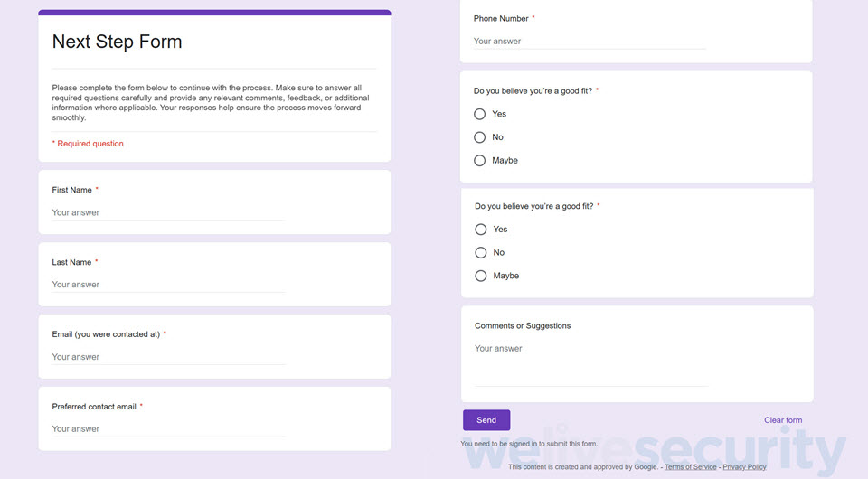The image size is (868, 479).
Task: Submit the form with the Send button
Action: pos(486,420)
